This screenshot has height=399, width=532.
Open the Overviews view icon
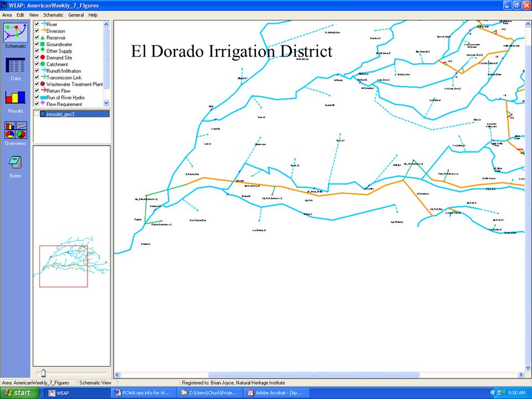click(16, 130)
